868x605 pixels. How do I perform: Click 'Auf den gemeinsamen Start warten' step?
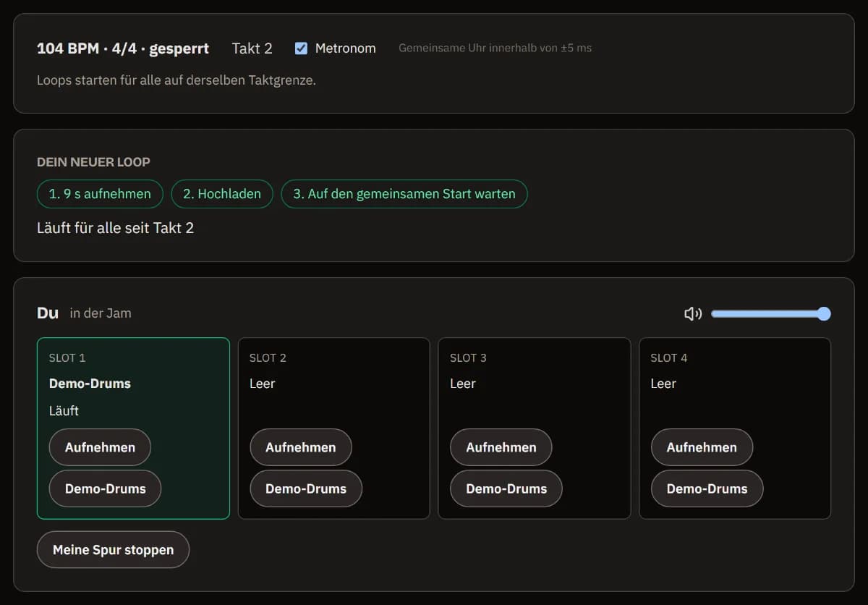(404, 194)
